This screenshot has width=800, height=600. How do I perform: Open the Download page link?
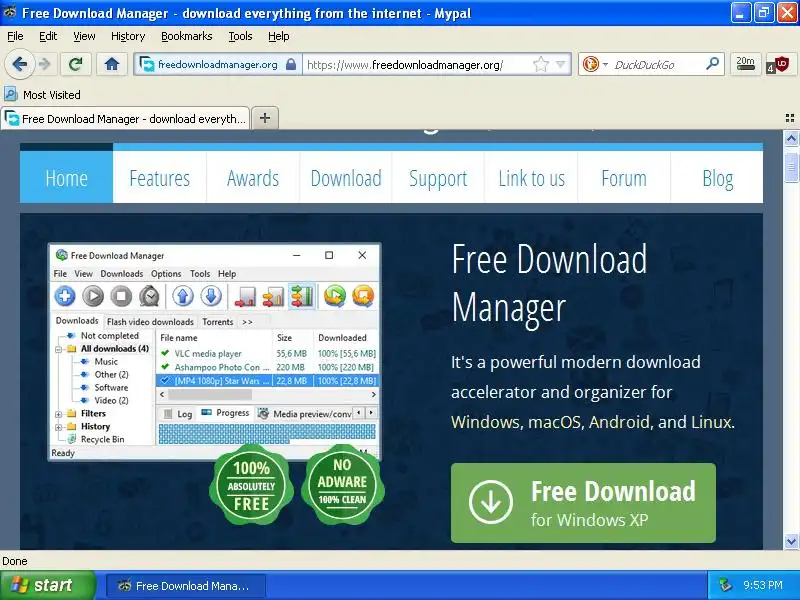pos(346,178)
